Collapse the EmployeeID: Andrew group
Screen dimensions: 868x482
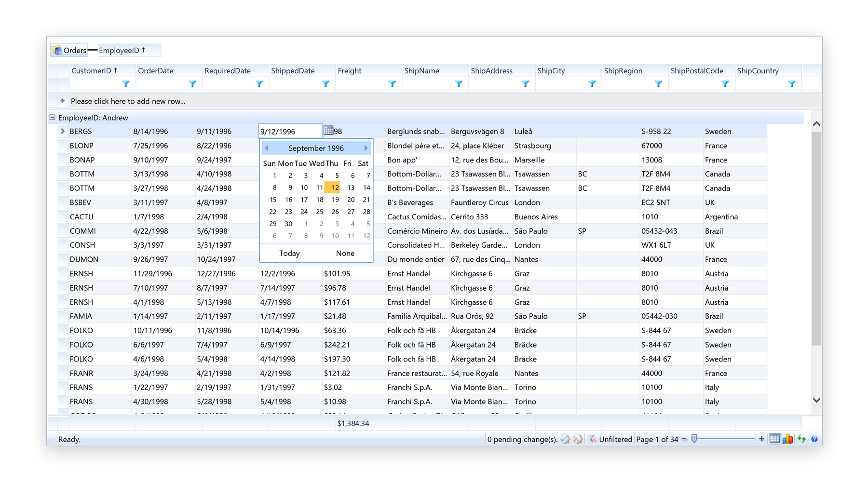click(x=53, y=118)
